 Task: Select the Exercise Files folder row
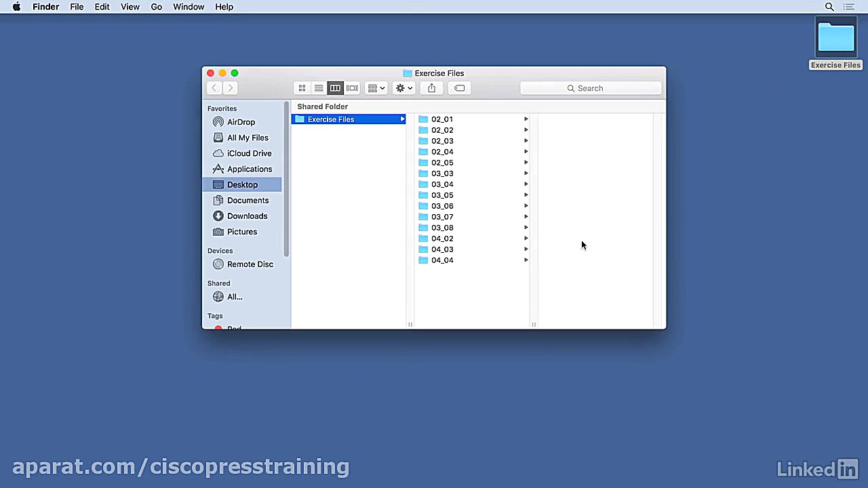pyautogui.click(x=349, y=119)
